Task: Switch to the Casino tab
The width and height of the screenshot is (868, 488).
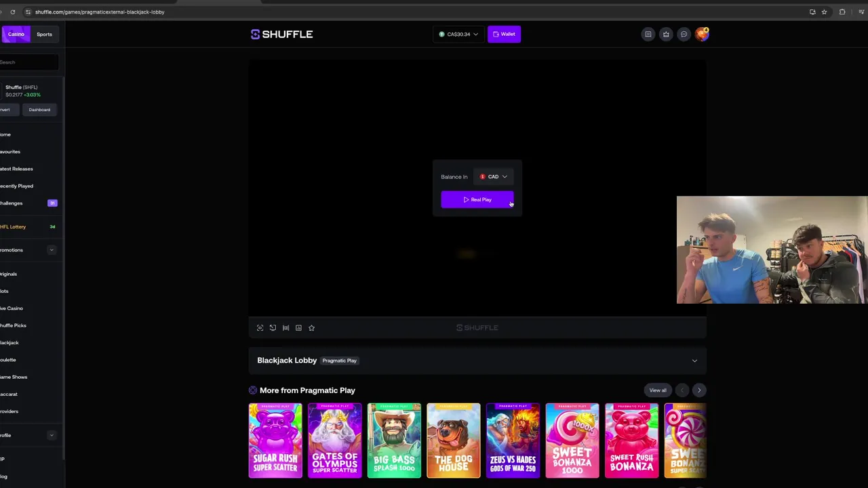Action: (x=16, y=34)
